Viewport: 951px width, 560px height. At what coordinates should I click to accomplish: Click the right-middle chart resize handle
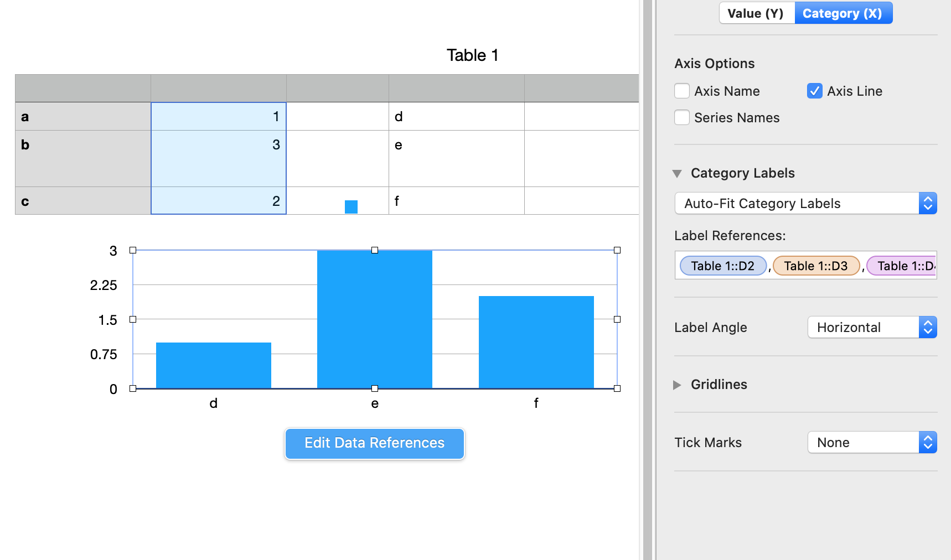point(617,319)
